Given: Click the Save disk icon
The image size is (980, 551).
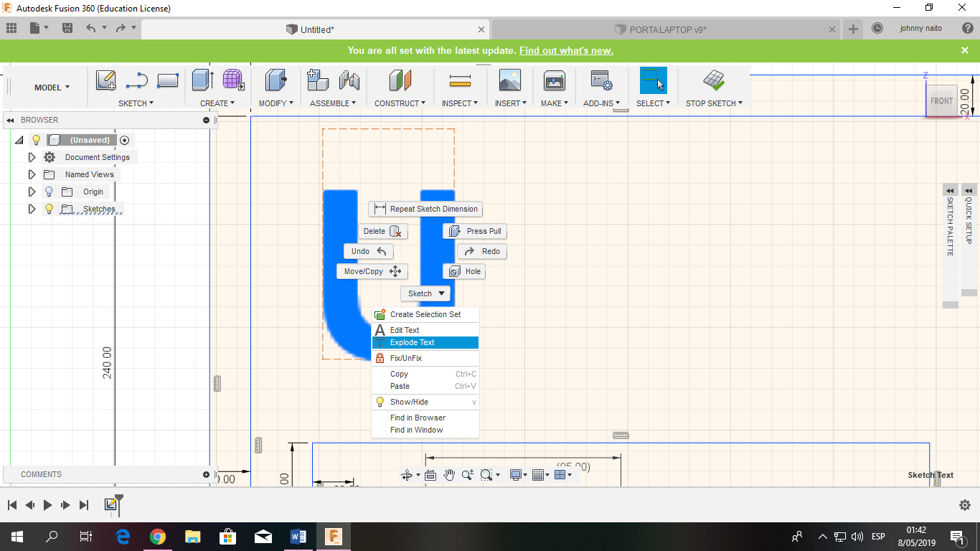Looking at the screenshot, I should 67,28.
